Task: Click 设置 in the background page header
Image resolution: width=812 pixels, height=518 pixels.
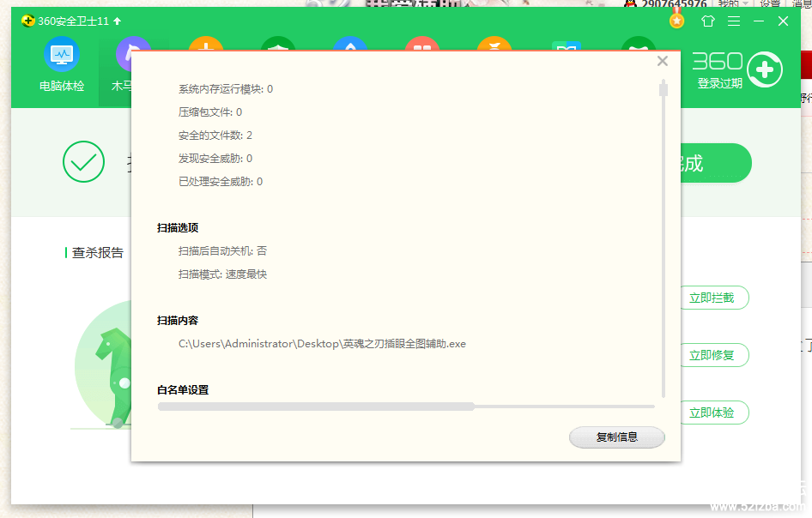Action: coord(770,3)
